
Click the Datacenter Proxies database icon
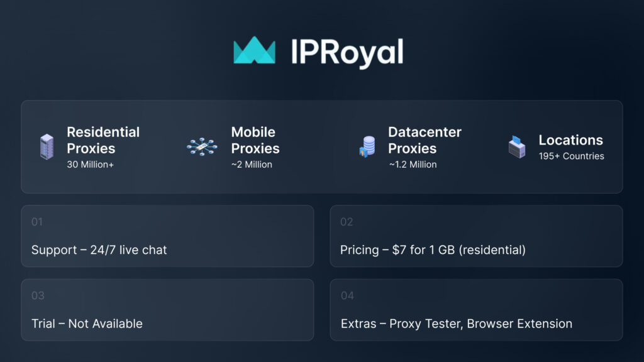click(366, 148)
